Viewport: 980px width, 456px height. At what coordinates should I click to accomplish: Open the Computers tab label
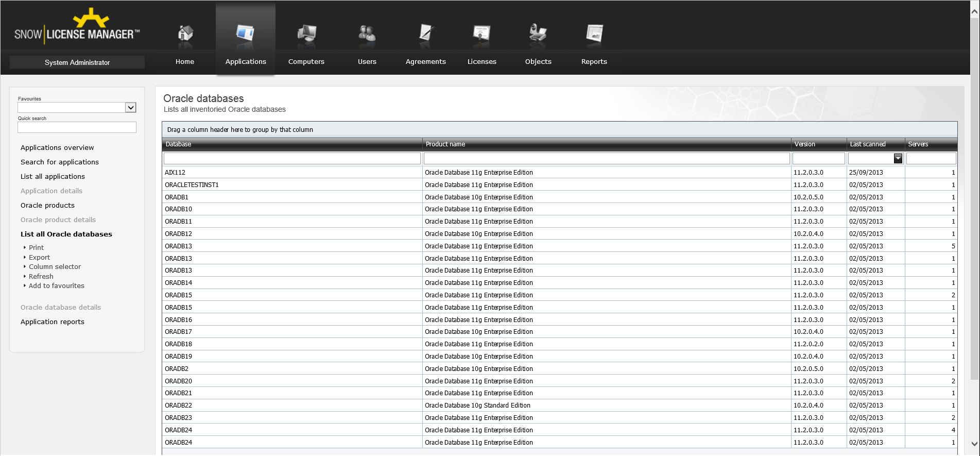coord(306,62)
